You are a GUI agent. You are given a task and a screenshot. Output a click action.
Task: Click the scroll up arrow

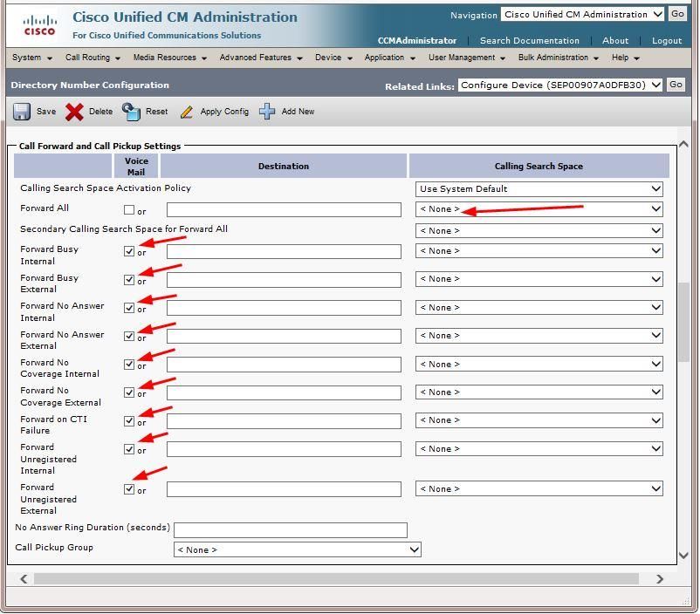683,144
